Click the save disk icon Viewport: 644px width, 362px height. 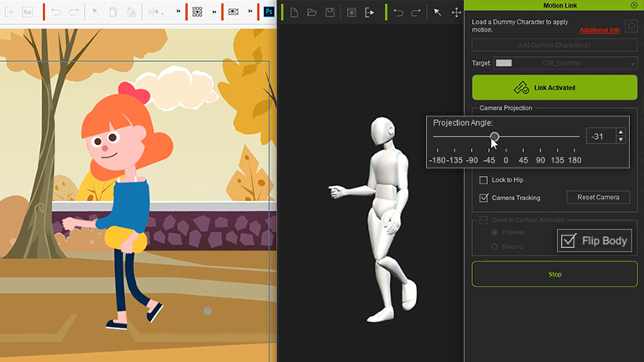pyautogui.click(x=330, y=12)
